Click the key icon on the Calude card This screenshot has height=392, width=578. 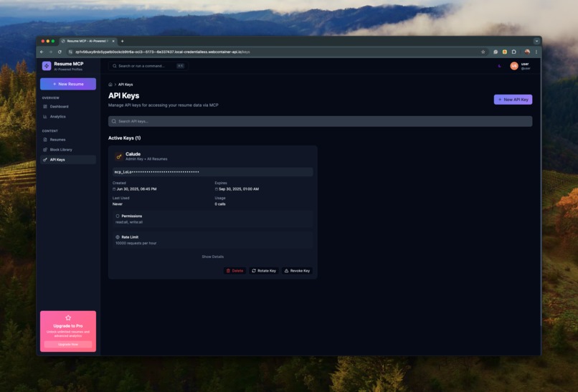119,156
